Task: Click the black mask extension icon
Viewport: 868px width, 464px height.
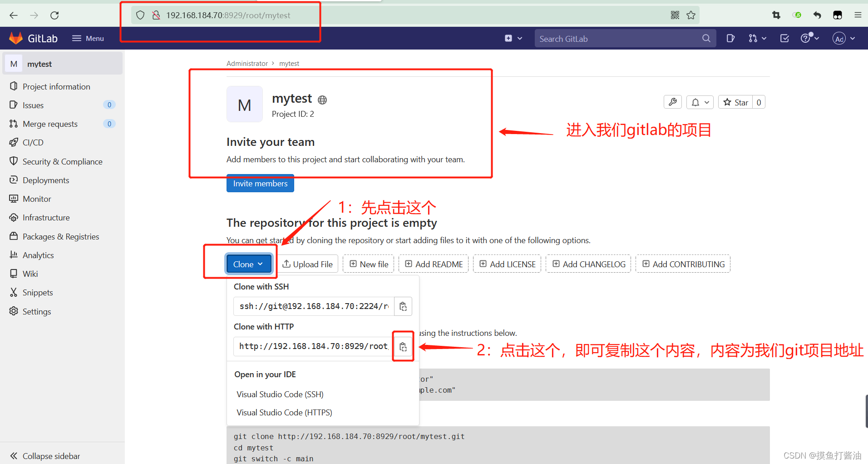Action: pos(838,15)
